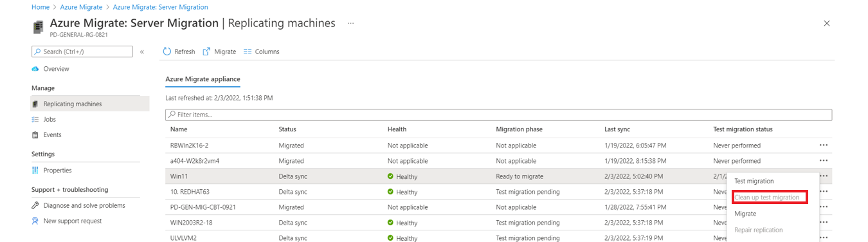Open row menu for a404-W2k8r2vm4

point(824,161)
